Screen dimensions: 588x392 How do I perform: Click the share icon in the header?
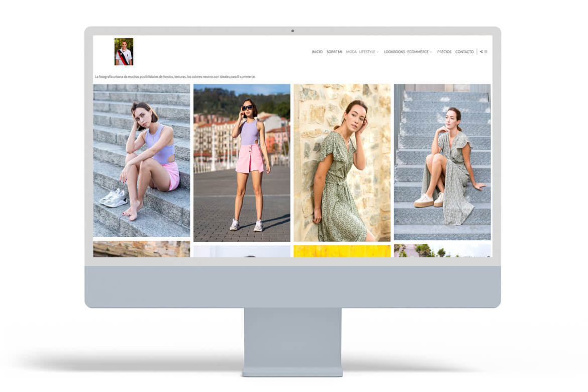pyautogui.click(x=481, y=52)
